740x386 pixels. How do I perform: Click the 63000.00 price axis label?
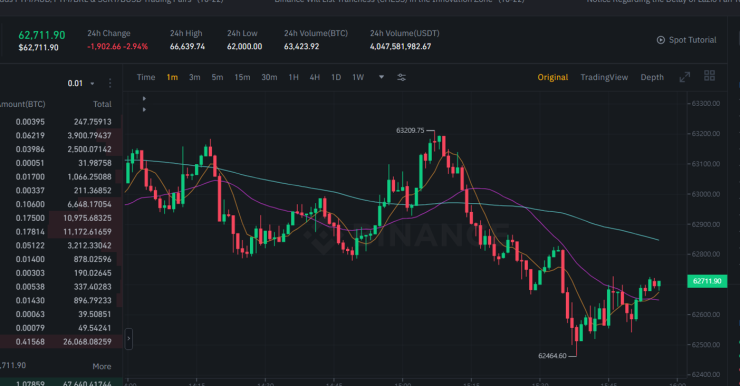pyautogui.click(x=706, y=194)
